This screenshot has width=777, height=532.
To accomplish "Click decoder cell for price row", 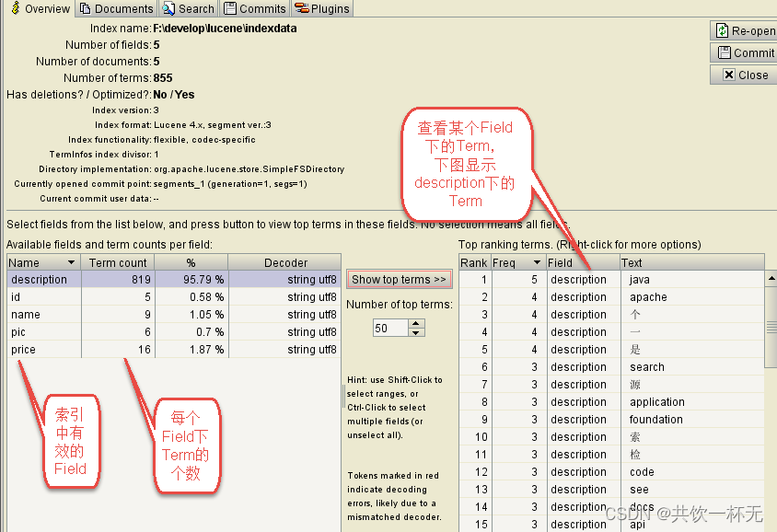I will (285, 349).
